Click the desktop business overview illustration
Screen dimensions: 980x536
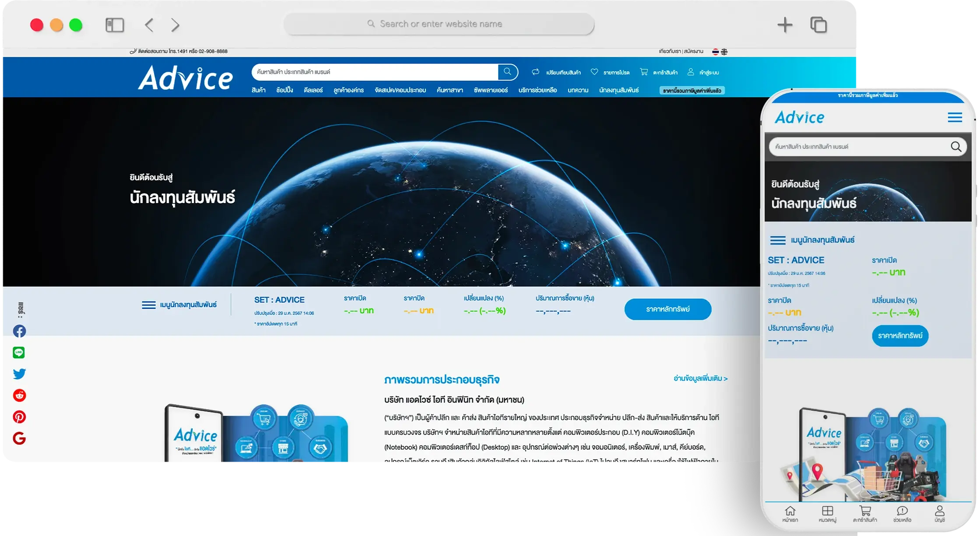pos(256,432)
